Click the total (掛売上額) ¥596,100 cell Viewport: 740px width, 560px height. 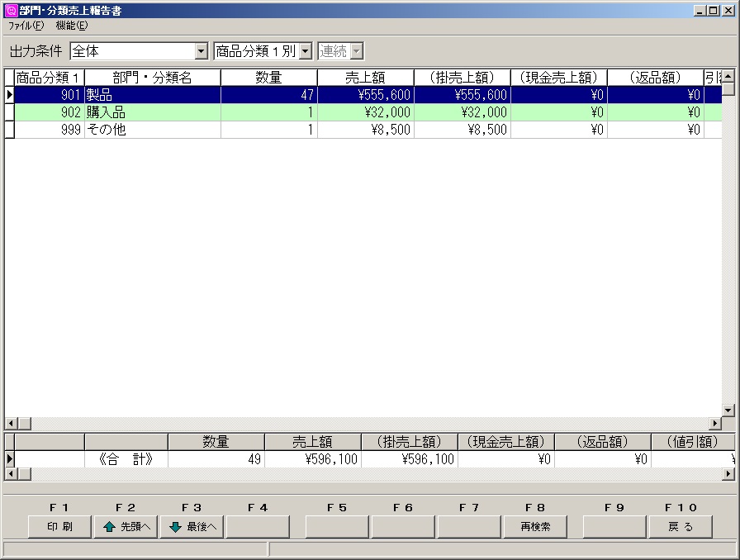coord(410,459)
